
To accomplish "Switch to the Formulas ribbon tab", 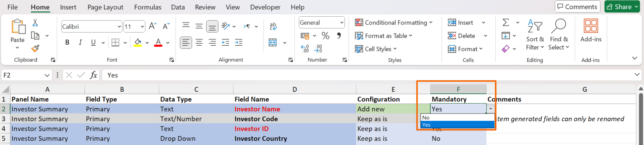I will (x=148, y=7).
